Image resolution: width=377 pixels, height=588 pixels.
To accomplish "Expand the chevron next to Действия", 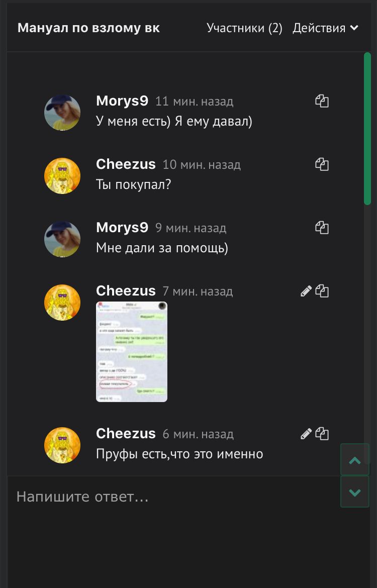I will [354, 28].
